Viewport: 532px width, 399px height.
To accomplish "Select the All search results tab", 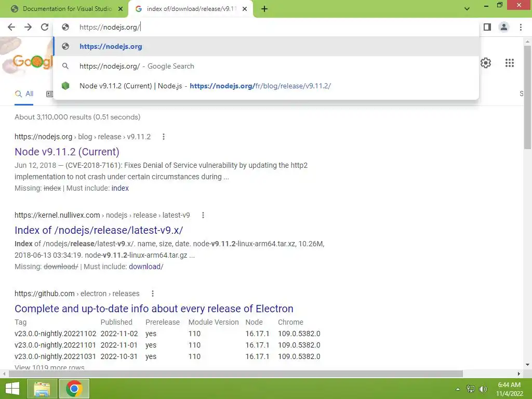I will pos(24,94).
